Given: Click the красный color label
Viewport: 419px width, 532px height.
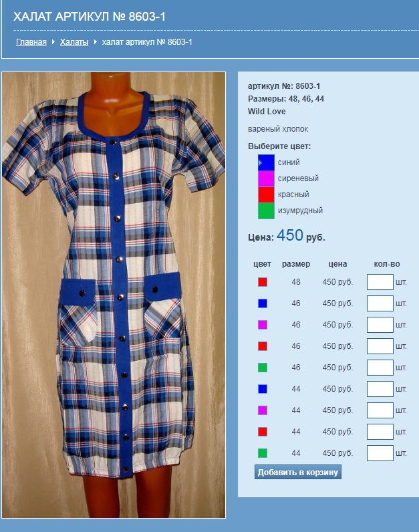Looking at the screenshot, I should 293,194.
